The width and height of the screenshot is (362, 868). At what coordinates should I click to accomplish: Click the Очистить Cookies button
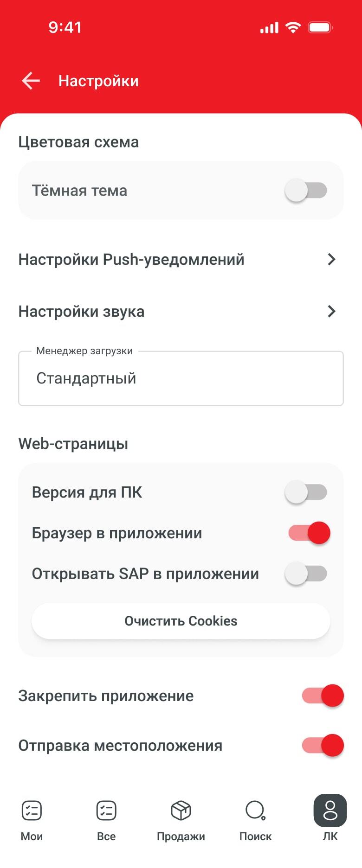(181, 621)
